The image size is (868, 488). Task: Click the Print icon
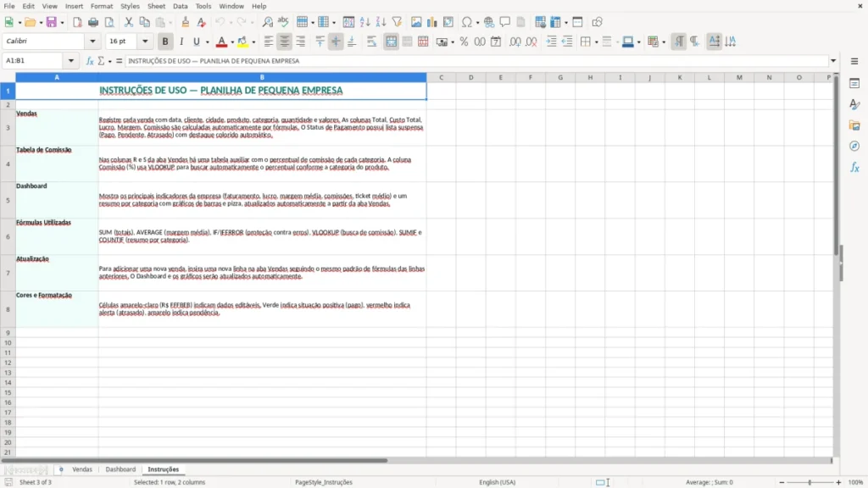coord(93,22)
